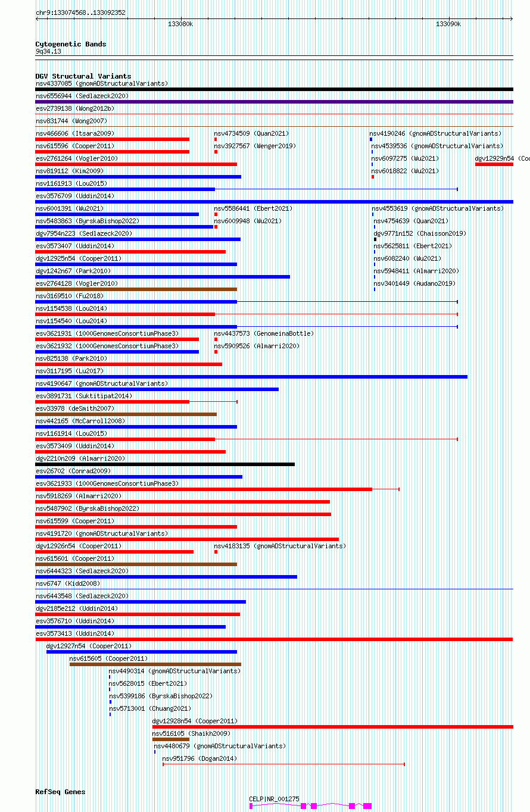Click the nsv1154540 Lou2014 label

click(71, 321)
